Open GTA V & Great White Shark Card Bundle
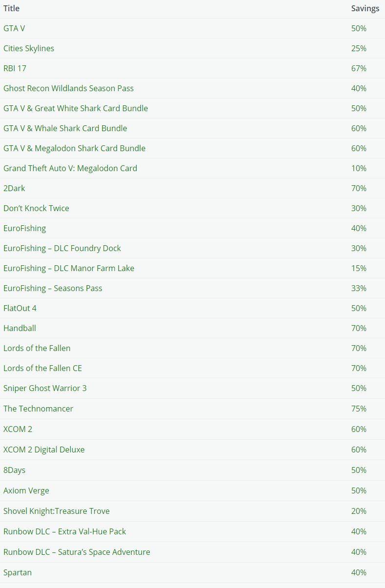 pos(76,108)
